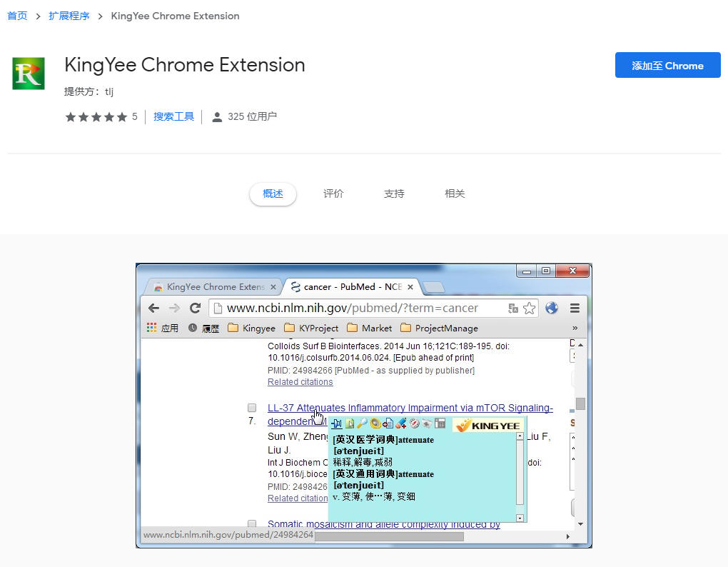Screen dimensions: 728x567
Task: Close the KingYee Chrome Extens browser tab
Action: tap(273, 287)
